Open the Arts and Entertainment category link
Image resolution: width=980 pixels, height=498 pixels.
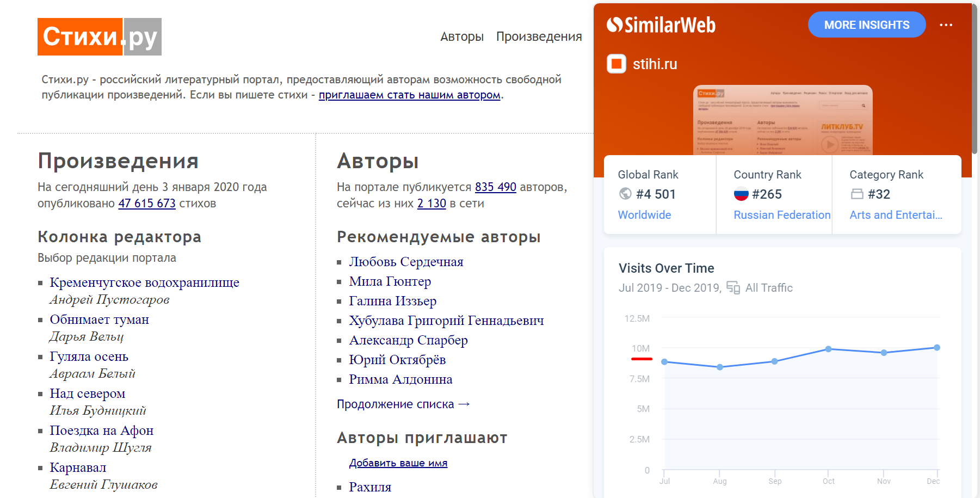coord(895,215)
